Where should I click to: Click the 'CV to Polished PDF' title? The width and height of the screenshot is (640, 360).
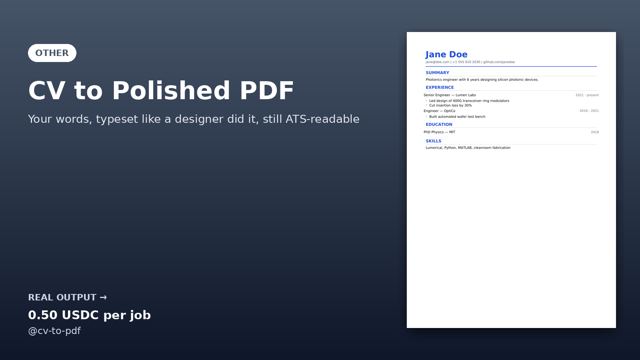click(x=161, y=90)
